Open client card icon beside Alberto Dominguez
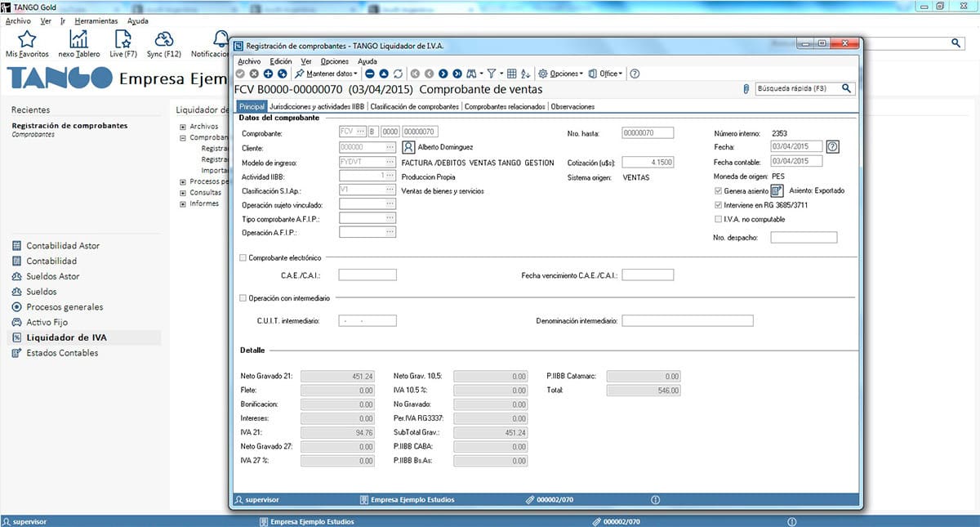The height and width of the screenshot is (527, 980). coord(409,147)
